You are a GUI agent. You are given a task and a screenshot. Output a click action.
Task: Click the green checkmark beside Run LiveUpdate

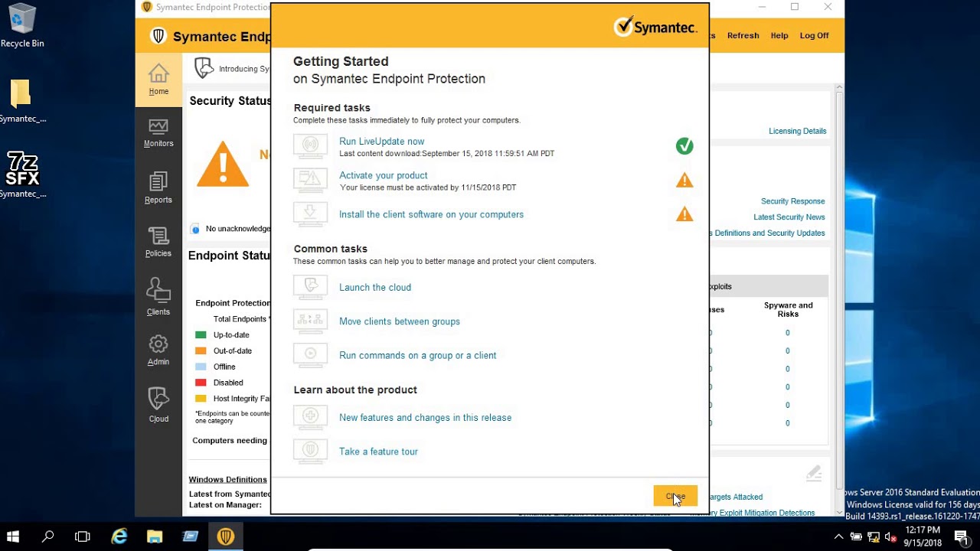(684, 146)
